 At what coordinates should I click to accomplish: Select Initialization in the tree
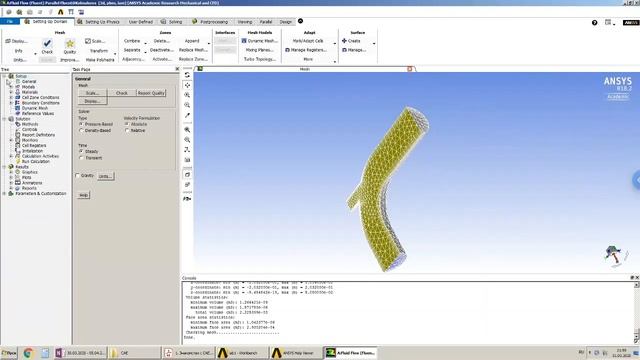[32, 151]
